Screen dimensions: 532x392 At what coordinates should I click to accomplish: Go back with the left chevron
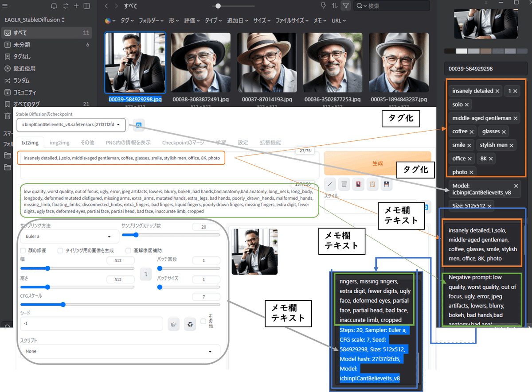pos(106,6)
